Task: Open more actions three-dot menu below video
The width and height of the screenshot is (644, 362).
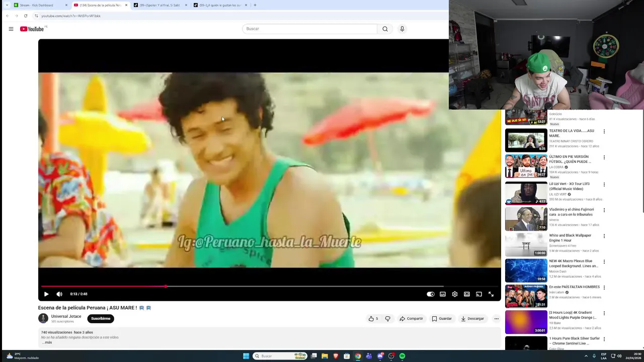Action: coord(496,318)
